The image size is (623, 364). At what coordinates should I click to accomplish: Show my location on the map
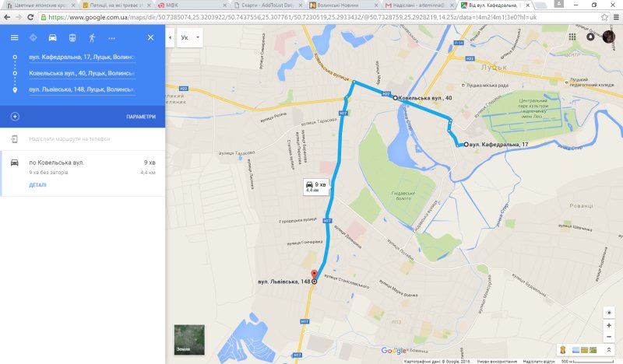[609, 313]
